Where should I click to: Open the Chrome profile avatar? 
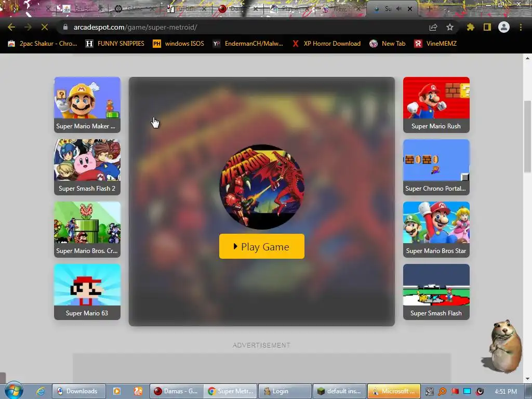point(504,27)
